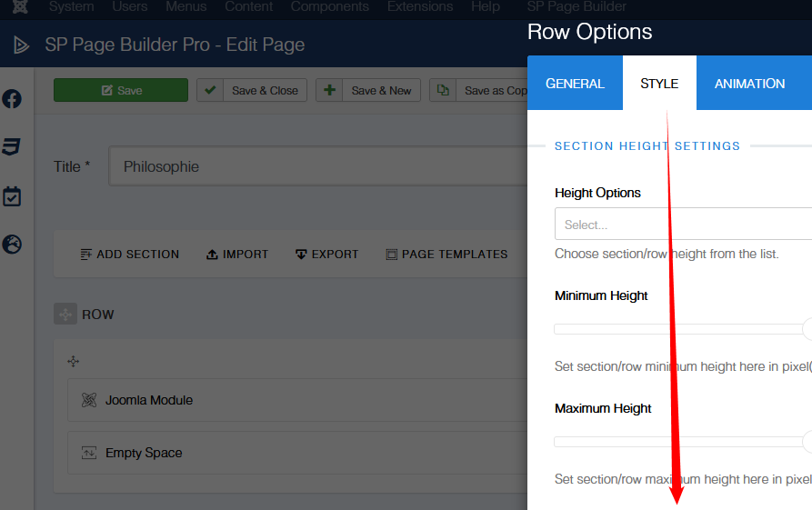Click the Save & Close button

click(252, 90)
